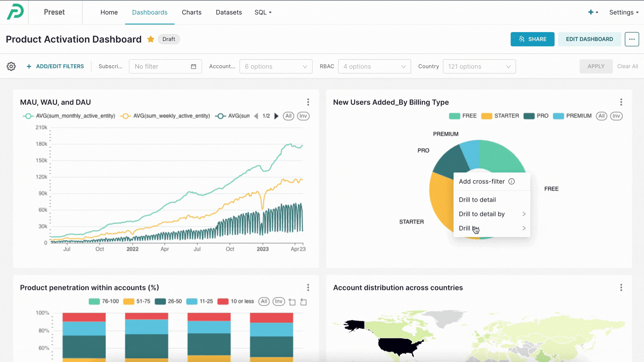Open New Users Added chart three-dot menu

(x=621, y=102)
